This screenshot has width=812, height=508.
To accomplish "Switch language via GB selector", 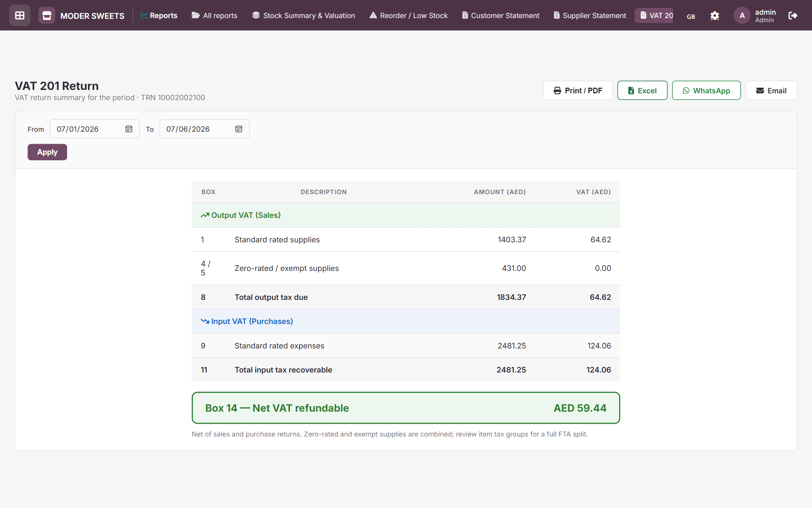I will 691,17.
